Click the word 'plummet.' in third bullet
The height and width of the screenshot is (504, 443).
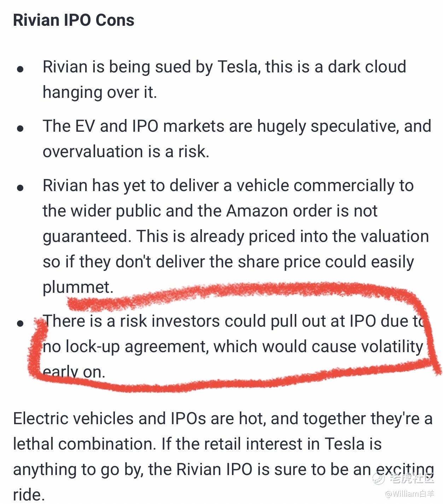click(x=78, y=287)
